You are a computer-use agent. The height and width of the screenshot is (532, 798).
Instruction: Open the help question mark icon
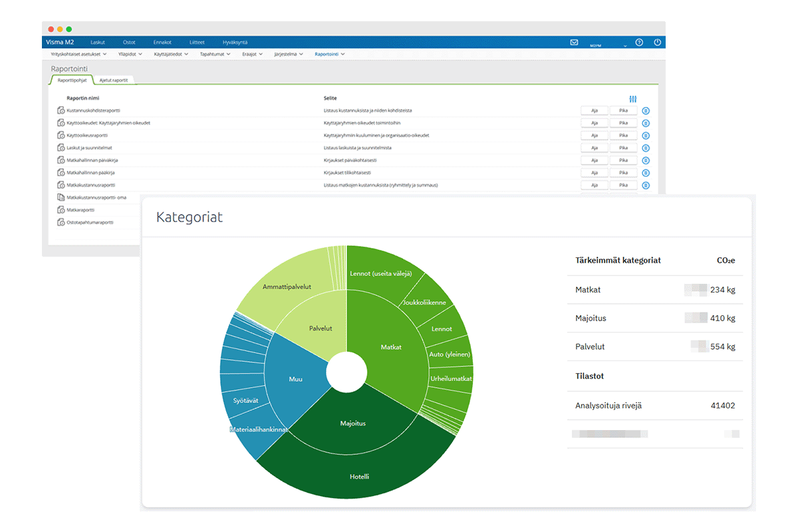pyautogui.click(x=639, y=43)
